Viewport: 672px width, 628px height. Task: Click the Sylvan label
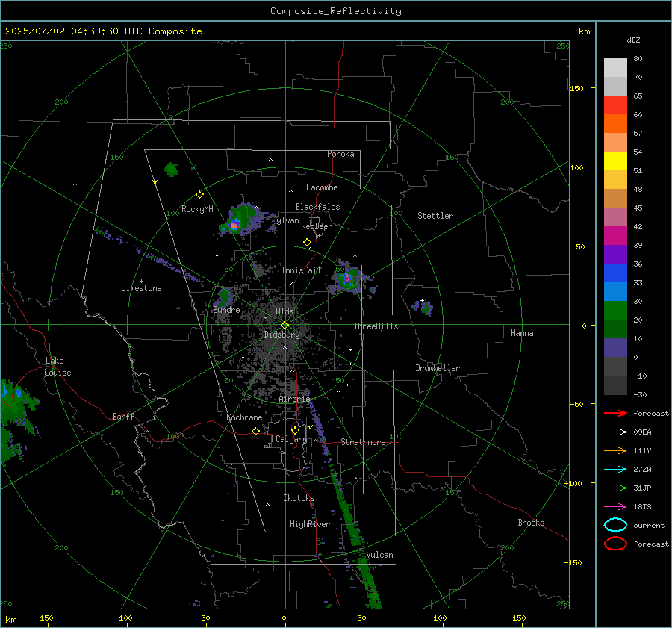[285, 220]
